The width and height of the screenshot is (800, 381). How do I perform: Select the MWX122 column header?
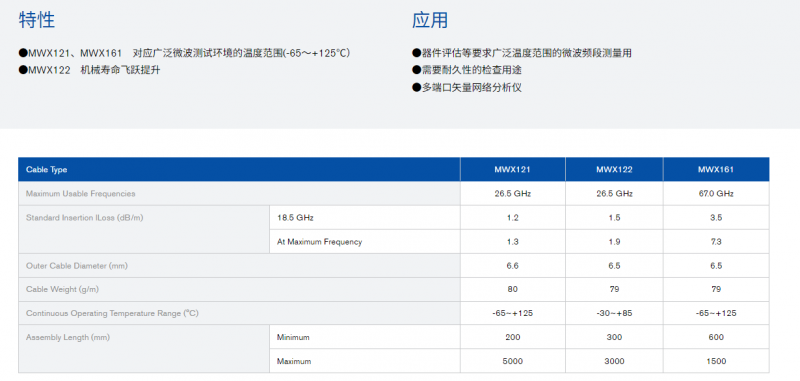pos(614,170)
